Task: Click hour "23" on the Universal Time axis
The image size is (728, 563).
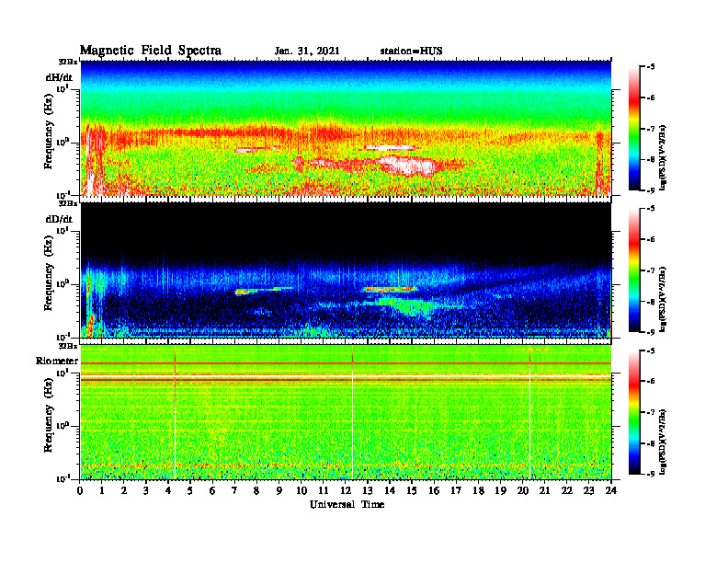Action: (x=588, y=490)
